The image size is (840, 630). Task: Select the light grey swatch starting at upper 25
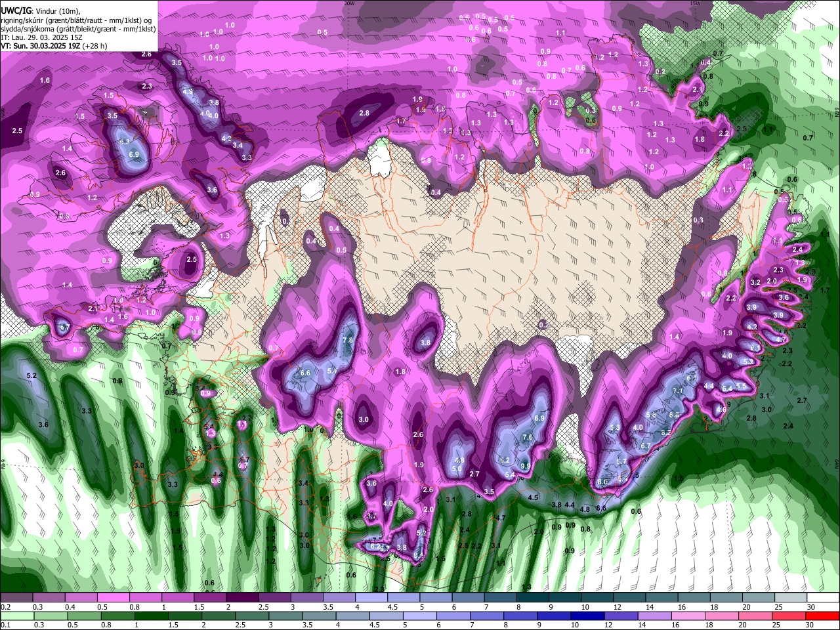pos(791,598)
